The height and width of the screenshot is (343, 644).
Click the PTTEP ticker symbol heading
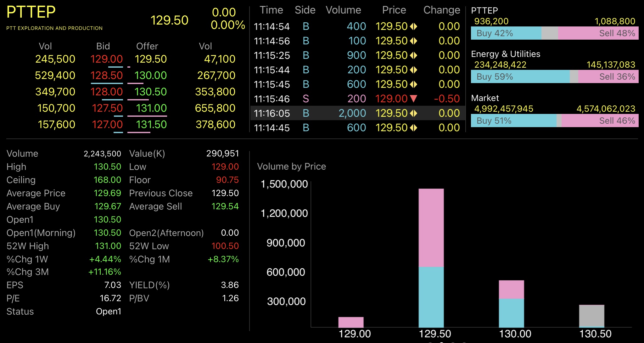(x=31, y=12)
